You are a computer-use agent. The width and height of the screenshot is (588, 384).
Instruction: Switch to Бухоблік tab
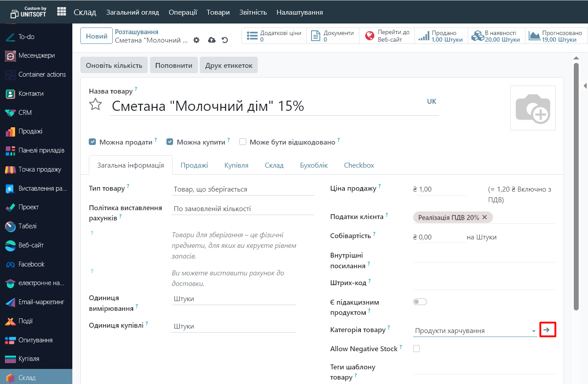[314, 165]
